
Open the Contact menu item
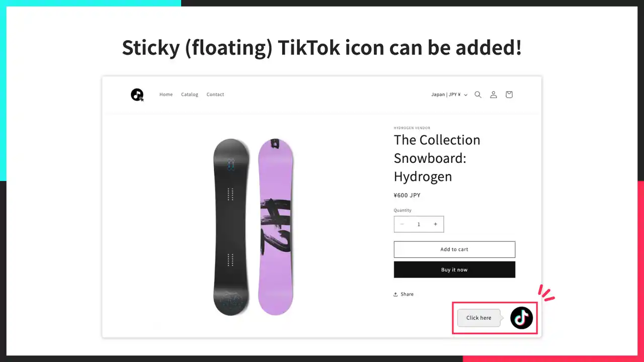[215, 95]
